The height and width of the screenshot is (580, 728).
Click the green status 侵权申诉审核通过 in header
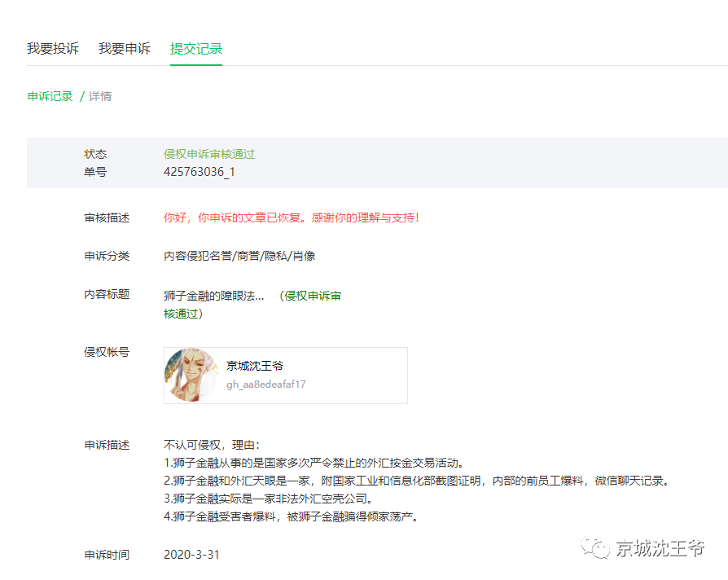209,154
